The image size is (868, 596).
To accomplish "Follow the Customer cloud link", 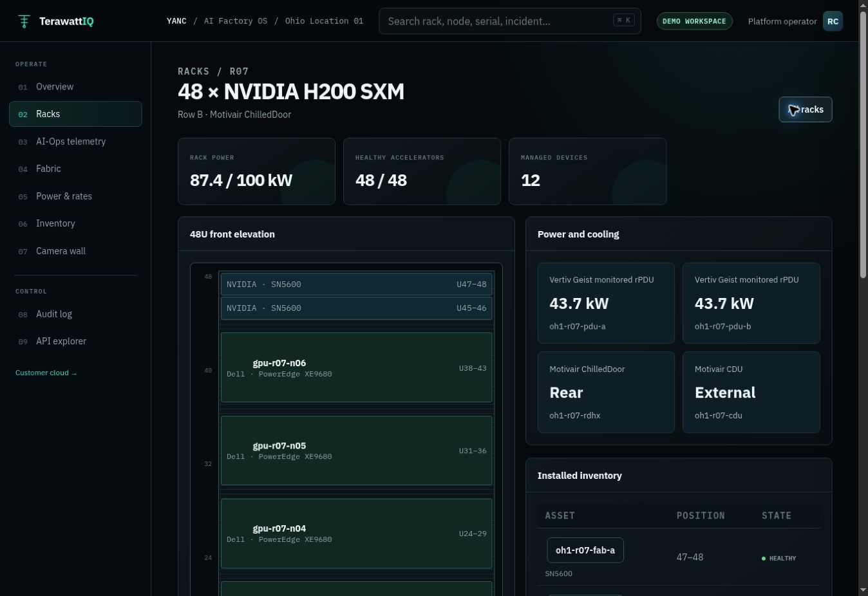I will [x=46, y=373].
